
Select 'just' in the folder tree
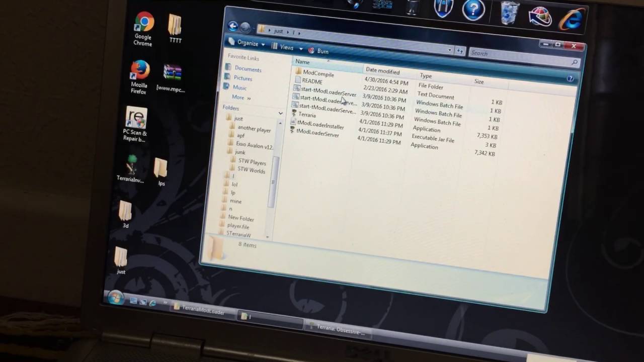pyautogui.click(x=234, y=119)
